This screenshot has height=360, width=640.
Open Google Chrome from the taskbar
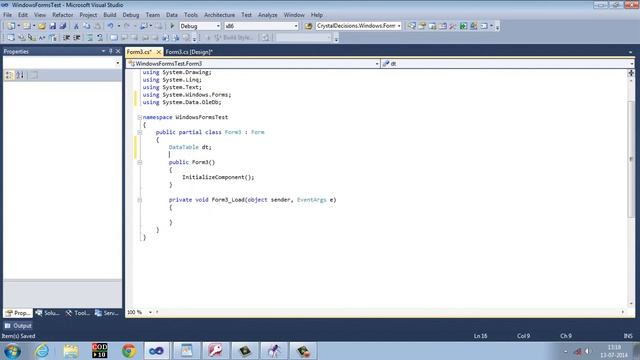click(129, 351)
